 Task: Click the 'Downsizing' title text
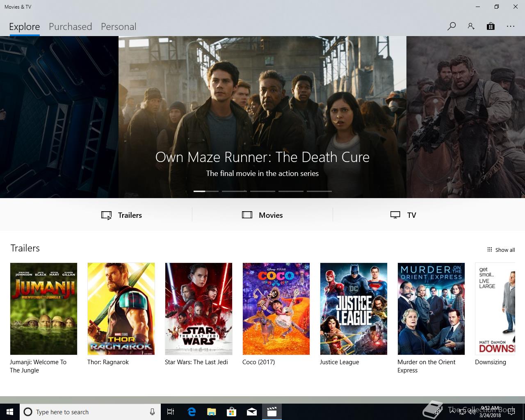click(x=491, y=362)
